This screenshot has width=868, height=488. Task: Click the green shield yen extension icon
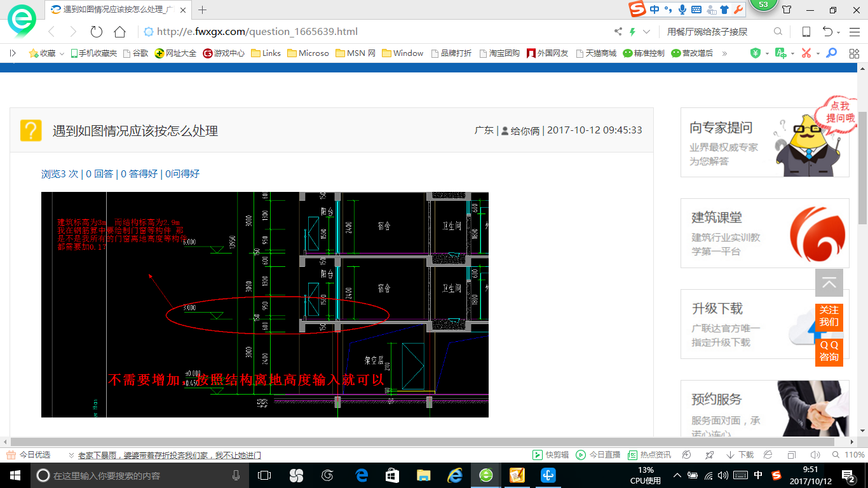756,53
